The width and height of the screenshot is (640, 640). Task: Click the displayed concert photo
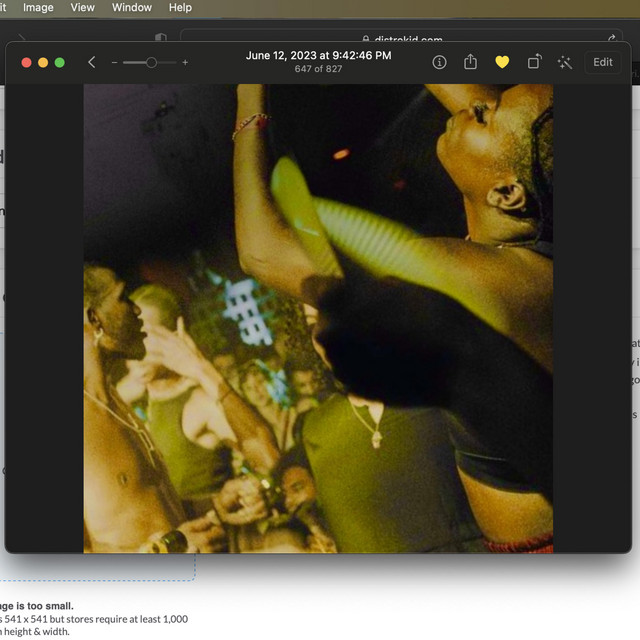(318, 318)
